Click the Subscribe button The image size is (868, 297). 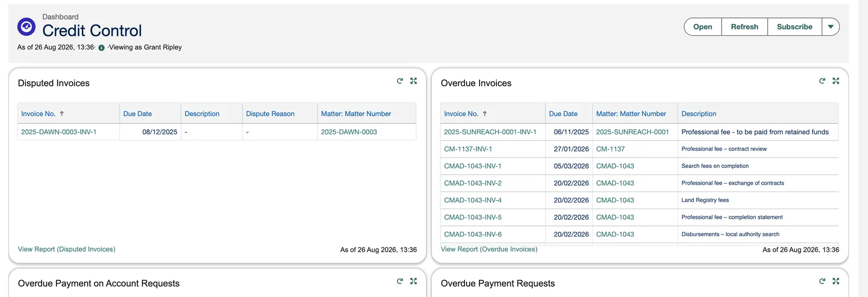point(794,27)
